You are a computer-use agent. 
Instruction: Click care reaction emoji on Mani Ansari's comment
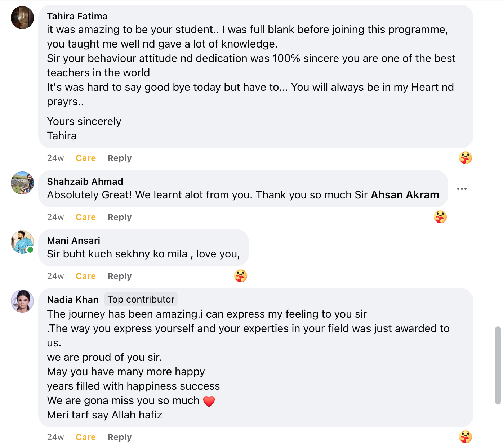coord(240,276)
